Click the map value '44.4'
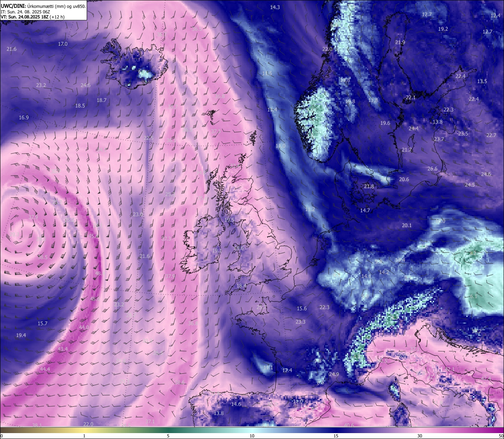504x439 pixels. point(45,369)
